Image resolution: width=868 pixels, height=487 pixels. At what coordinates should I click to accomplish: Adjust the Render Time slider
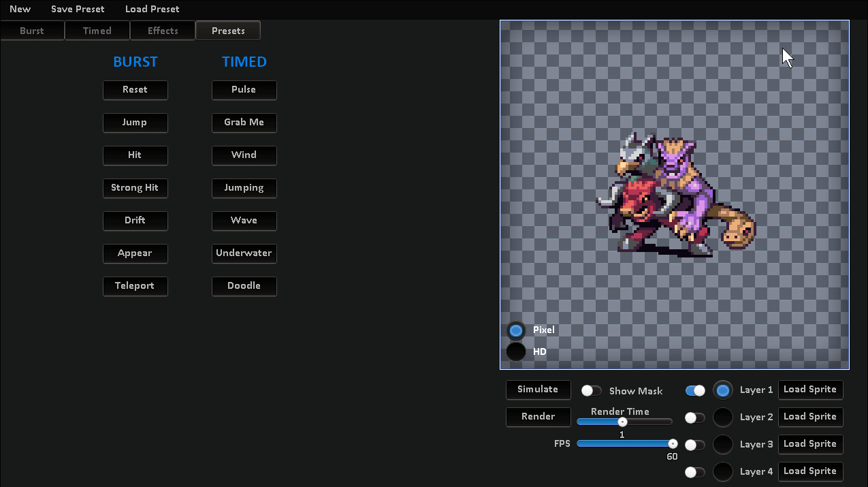(624, 422)
